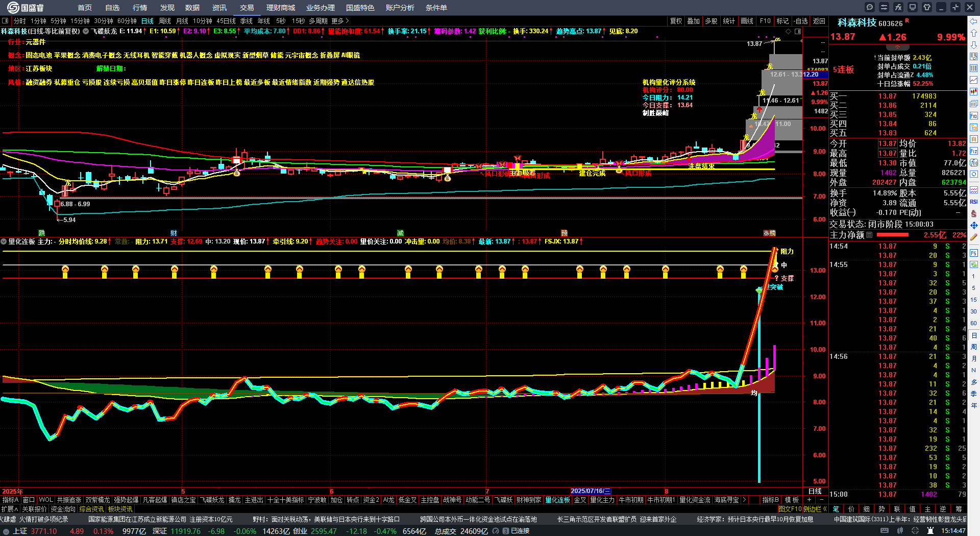The width and height of the screenshot is (980, 536).
Task: Open the candlestick chart sidebar icon
Action: click(974, 92)
